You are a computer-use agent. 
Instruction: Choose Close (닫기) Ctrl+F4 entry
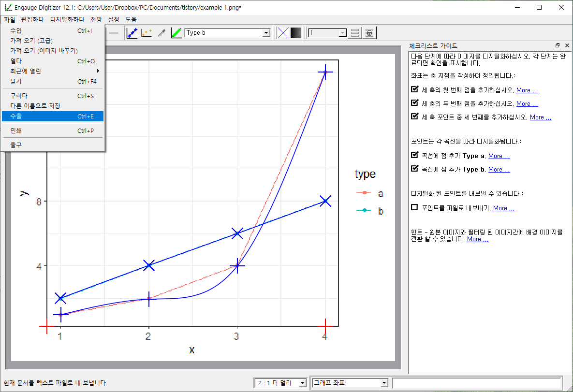(53, 81)
